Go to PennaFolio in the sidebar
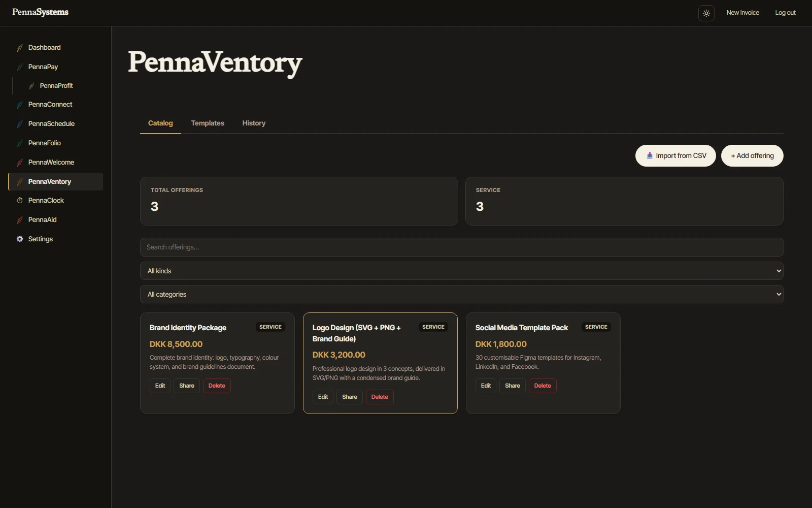Screen dimensions: 812x508 55,143
